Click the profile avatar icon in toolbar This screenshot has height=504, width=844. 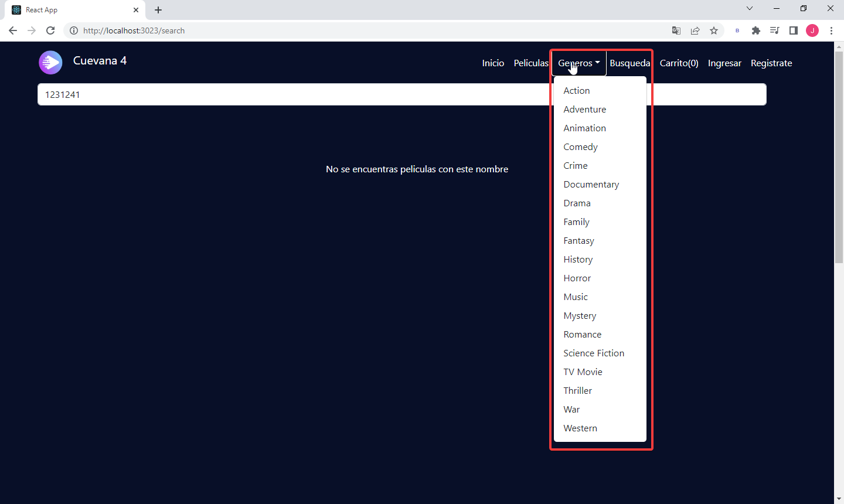pos(812,30)
